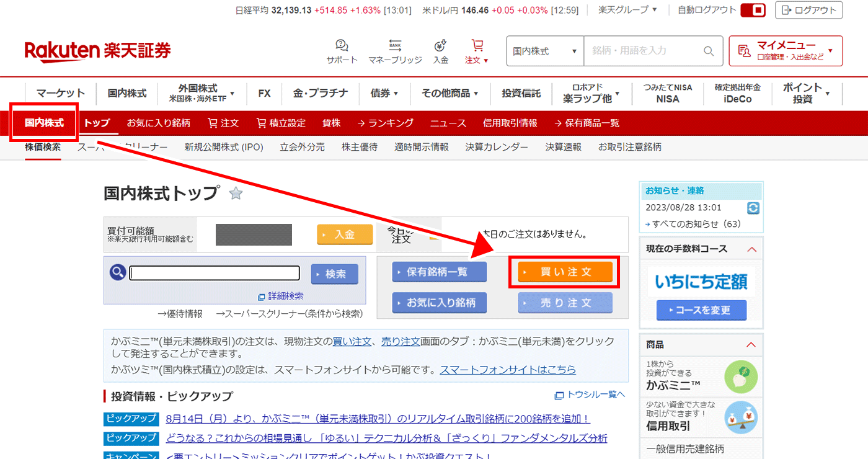This screenshot has width=868, height=459.
Task: Click the Rakuten 楽天証券 logo
Action: pos(98,51)
